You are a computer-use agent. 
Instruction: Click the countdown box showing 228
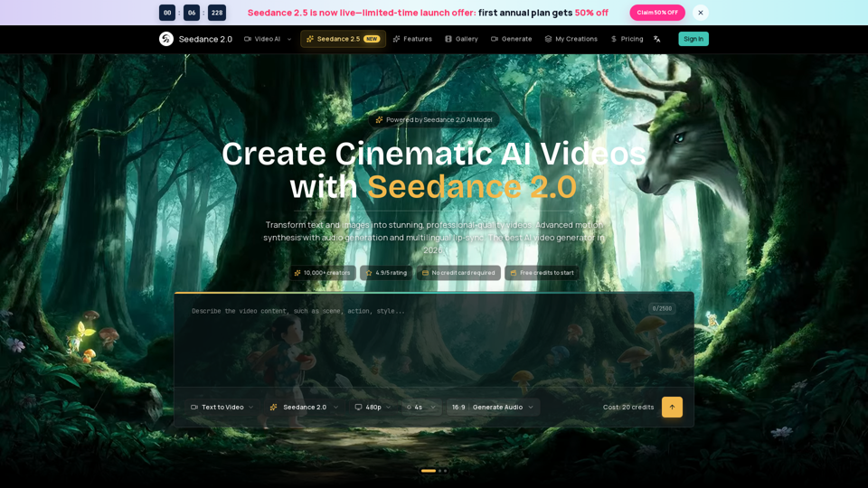[217, 13]
